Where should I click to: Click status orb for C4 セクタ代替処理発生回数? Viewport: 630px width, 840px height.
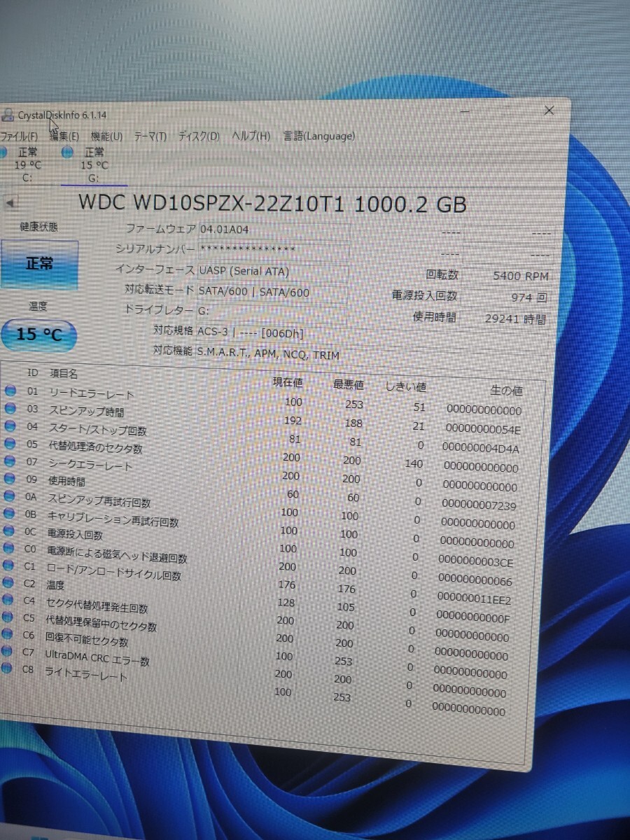pos(8,600)
